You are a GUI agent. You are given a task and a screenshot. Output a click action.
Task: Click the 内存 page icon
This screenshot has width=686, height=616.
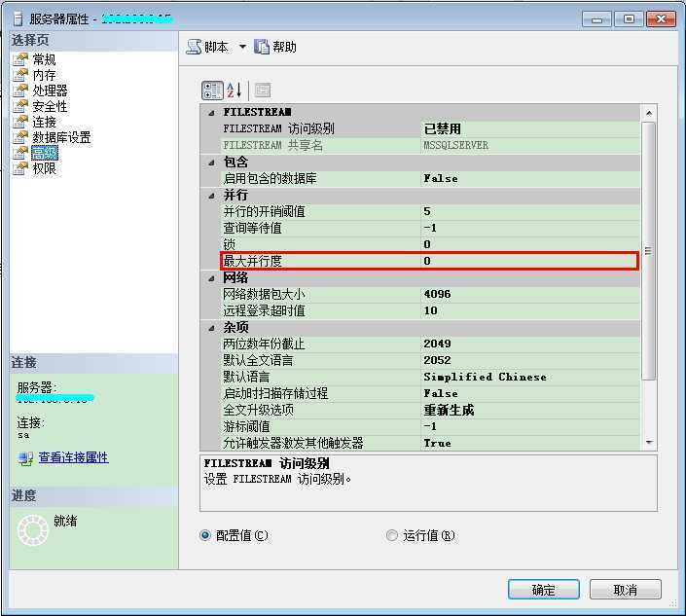pos(20,75)
